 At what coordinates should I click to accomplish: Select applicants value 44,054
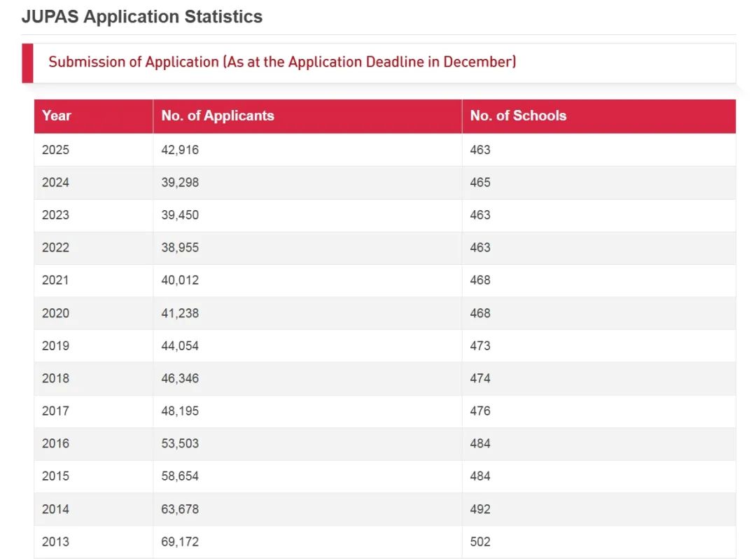(x=180, y=346)
